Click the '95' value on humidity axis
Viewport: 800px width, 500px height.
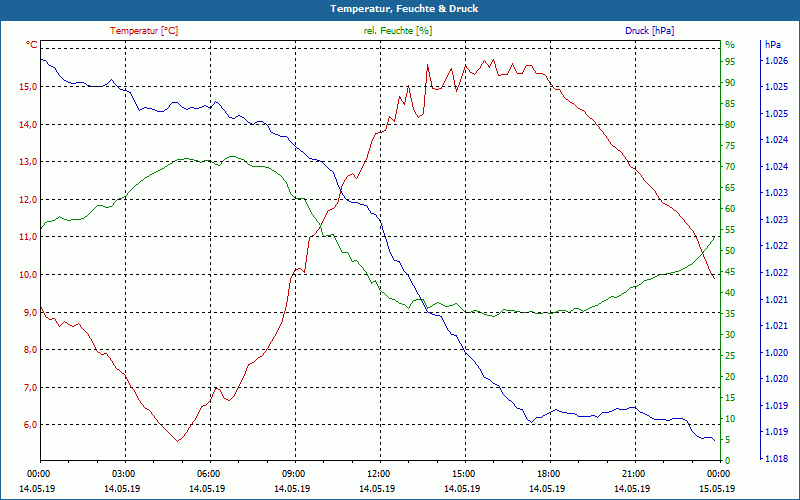[x=730, y=62]
